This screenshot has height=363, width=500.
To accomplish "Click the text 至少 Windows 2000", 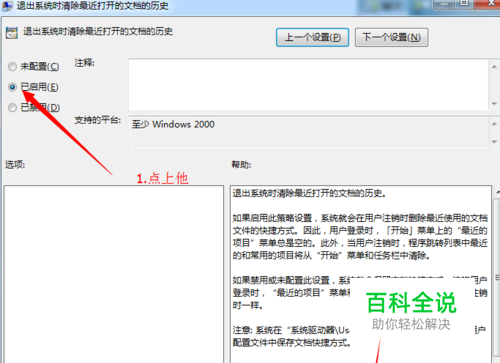I will [173, 124].
